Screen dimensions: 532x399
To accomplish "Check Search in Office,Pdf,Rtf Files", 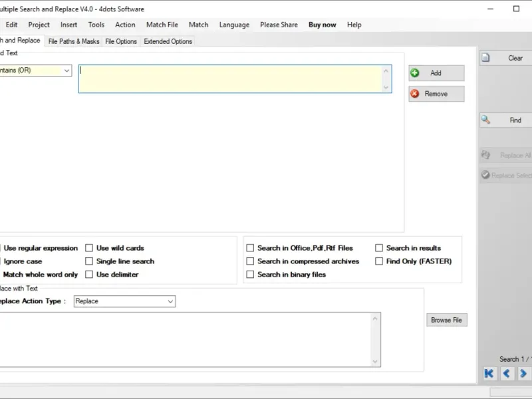I will pyautogui.click(x=250, y=248).
